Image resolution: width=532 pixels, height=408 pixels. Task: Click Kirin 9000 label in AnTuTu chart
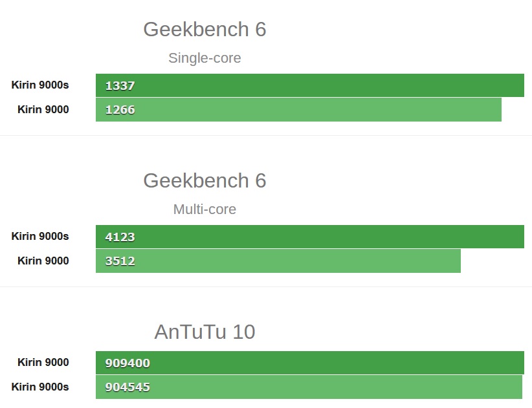[x=43, y=362]
